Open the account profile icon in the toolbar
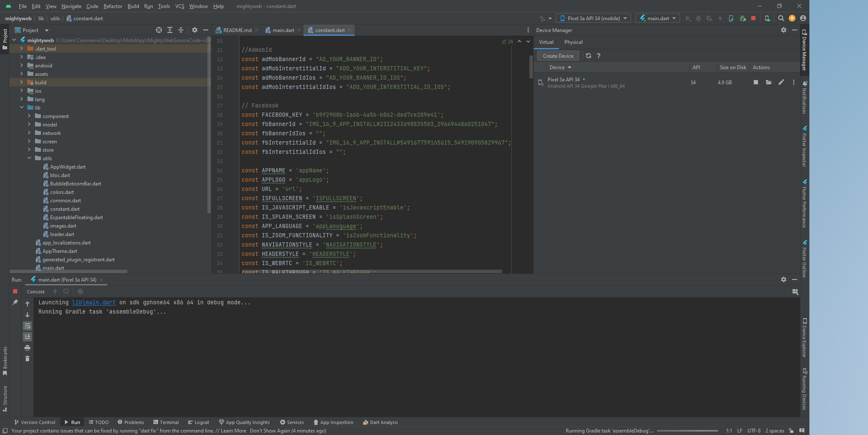Screen dimensions: 868x435 tap(803, 18)
